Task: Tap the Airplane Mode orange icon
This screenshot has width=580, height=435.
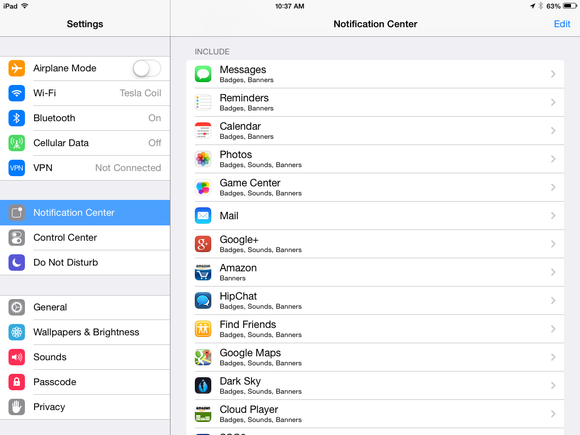Action: click(17, 68)
